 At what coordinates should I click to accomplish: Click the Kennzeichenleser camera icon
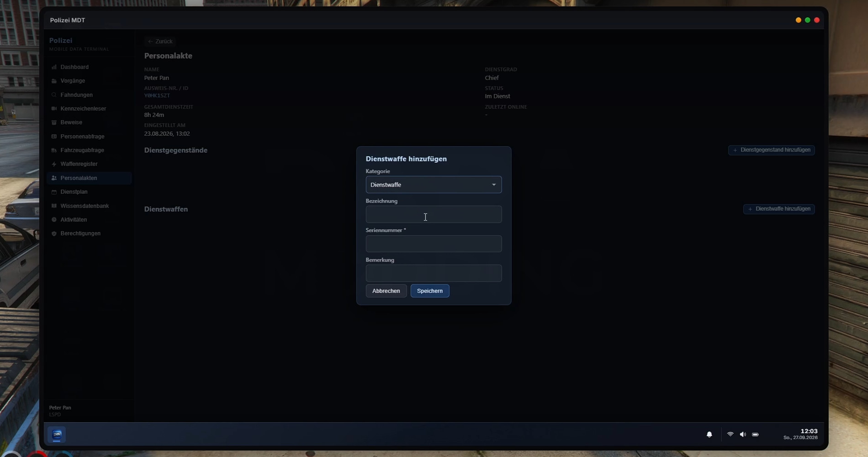pyautogui.click(x=54, y=109)
